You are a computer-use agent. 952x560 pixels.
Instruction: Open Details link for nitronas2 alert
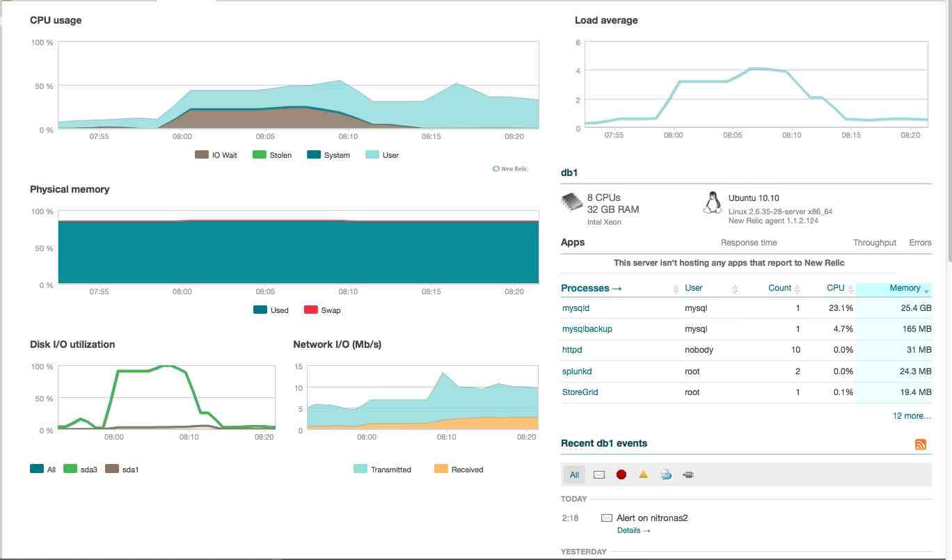pos(633,531)
